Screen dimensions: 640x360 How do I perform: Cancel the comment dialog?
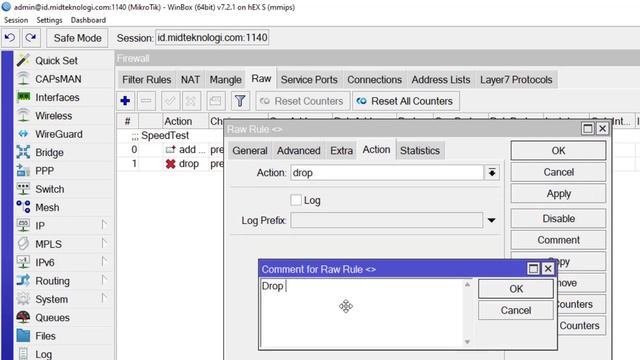pos(516,311)
